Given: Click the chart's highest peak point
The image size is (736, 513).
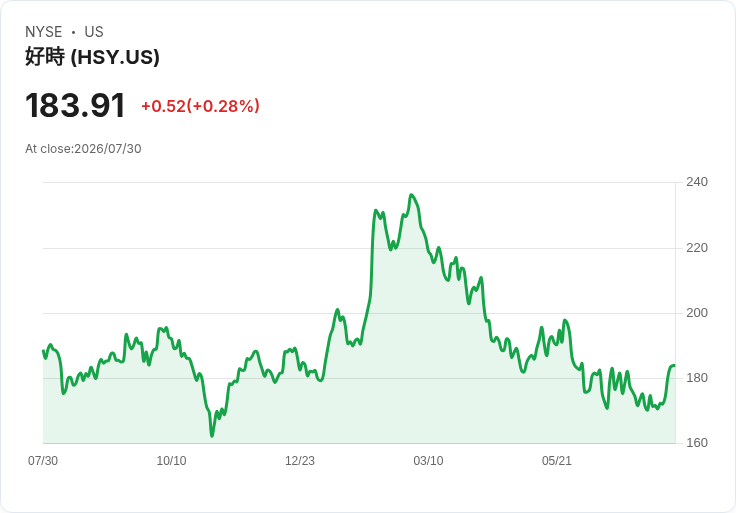Looking at the screenshot, I should click(x=411, y=194).
